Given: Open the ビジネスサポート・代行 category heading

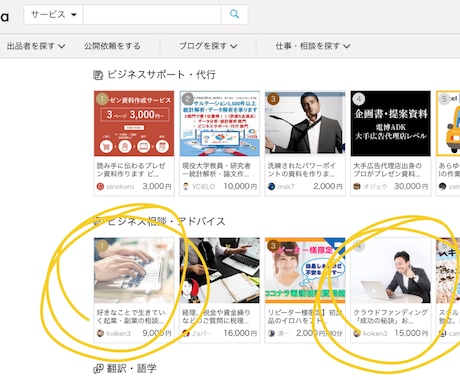Looking at the screenshot, I should click(161, 75).
